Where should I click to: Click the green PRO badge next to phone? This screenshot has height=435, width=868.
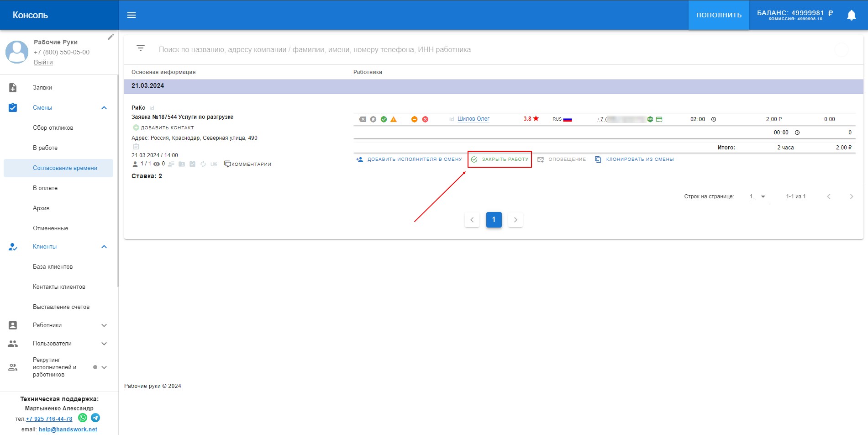tap(650, 119)
